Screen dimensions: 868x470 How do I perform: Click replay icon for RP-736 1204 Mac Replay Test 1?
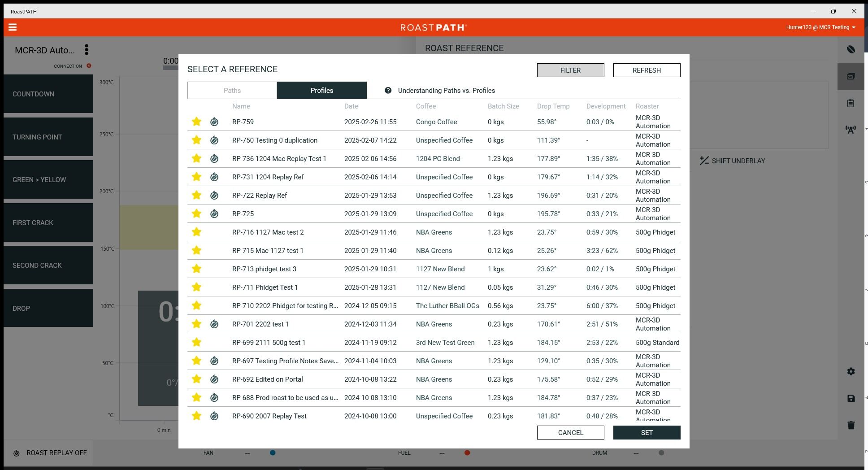pyautogui.click(x=214, y=159)
